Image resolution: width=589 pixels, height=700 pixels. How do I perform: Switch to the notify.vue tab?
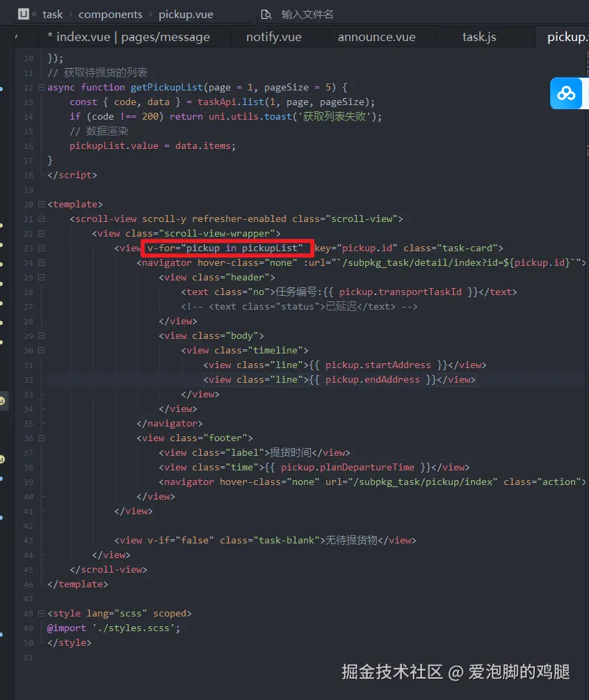274,37
